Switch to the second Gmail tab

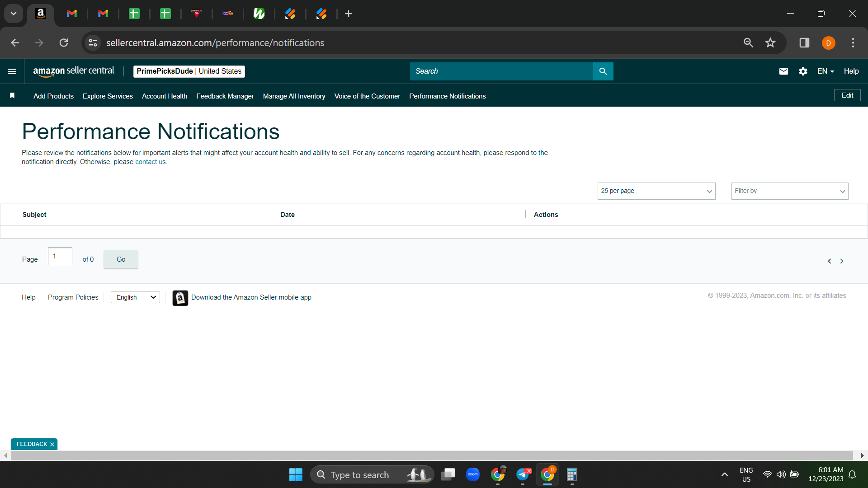pyautogui.click(x=103, y=14)
